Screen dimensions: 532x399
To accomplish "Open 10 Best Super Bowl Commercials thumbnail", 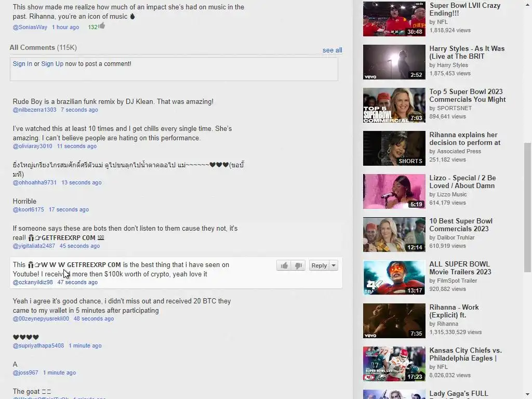I will pyautogui.click(x=394, y=234).
